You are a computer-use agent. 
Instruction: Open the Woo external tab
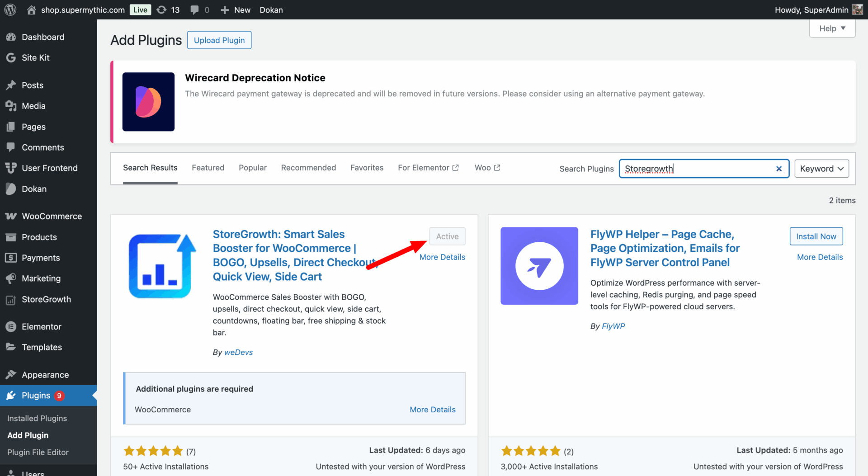(x=487, y=168)
